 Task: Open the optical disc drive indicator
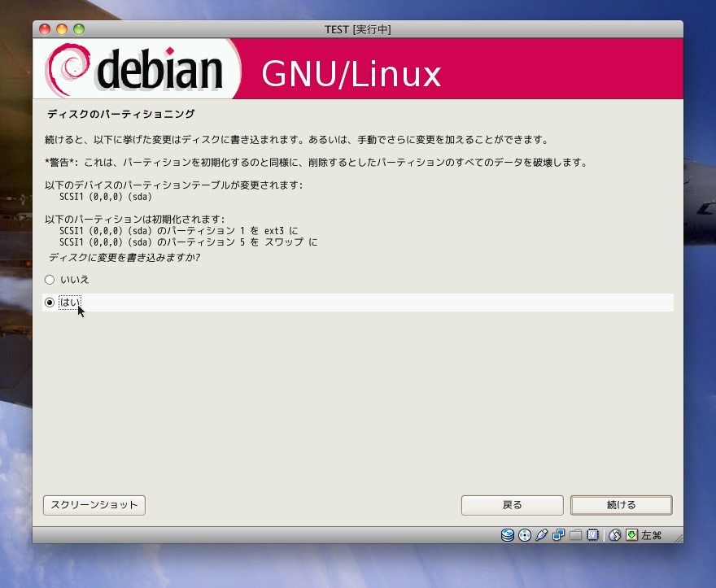tap(525, 535)
